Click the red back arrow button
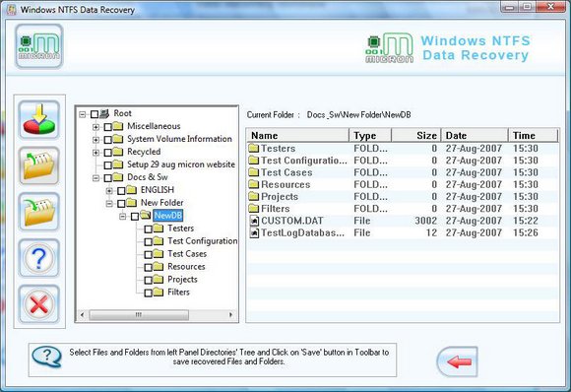The image size is (571, 392). (458, 361)
